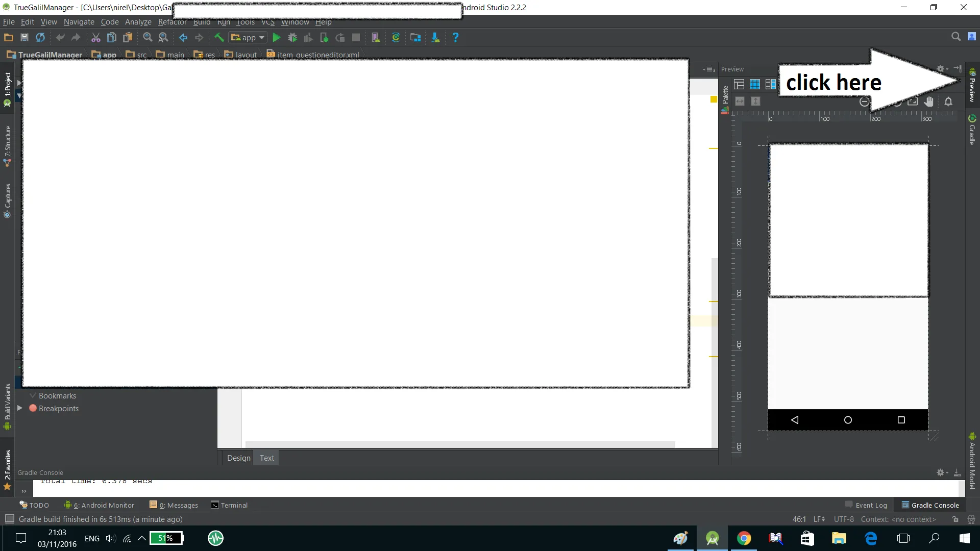980x551 pixels.
Task: Open Chrome from the Windows taskbar
Action: 744,538
